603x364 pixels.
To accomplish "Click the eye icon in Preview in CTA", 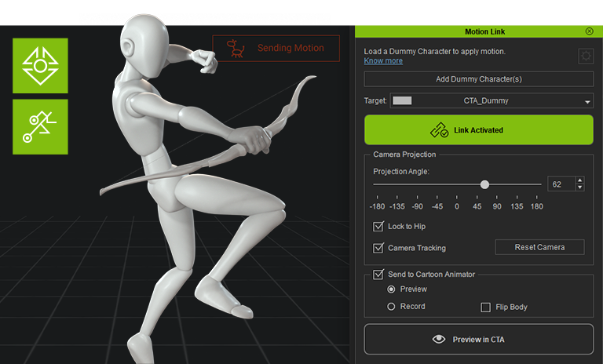I will 440,339.
